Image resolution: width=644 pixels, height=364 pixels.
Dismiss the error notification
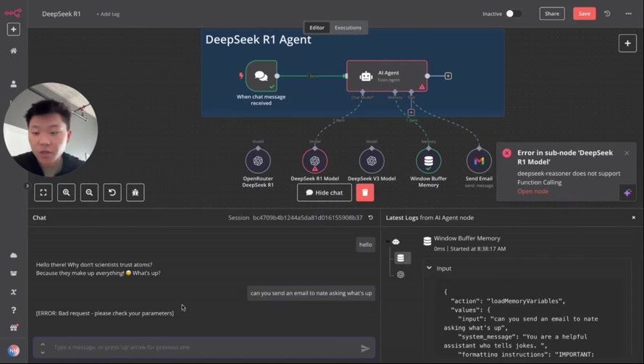pos(627,153)
